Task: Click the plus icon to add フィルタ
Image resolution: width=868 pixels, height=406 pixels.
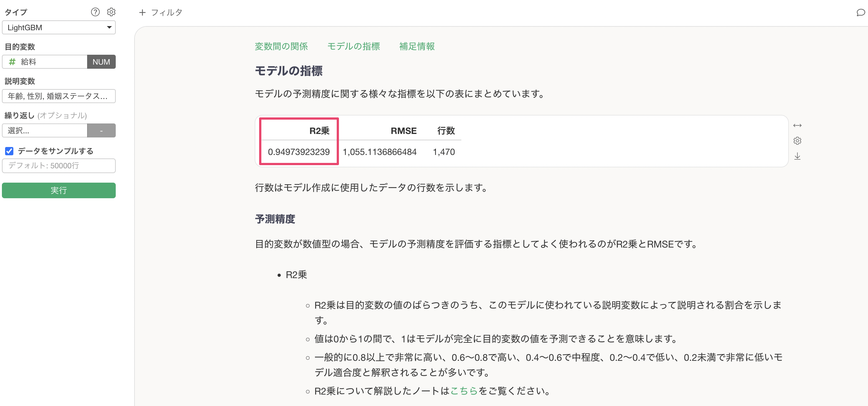Action: (x=142, y=12)
